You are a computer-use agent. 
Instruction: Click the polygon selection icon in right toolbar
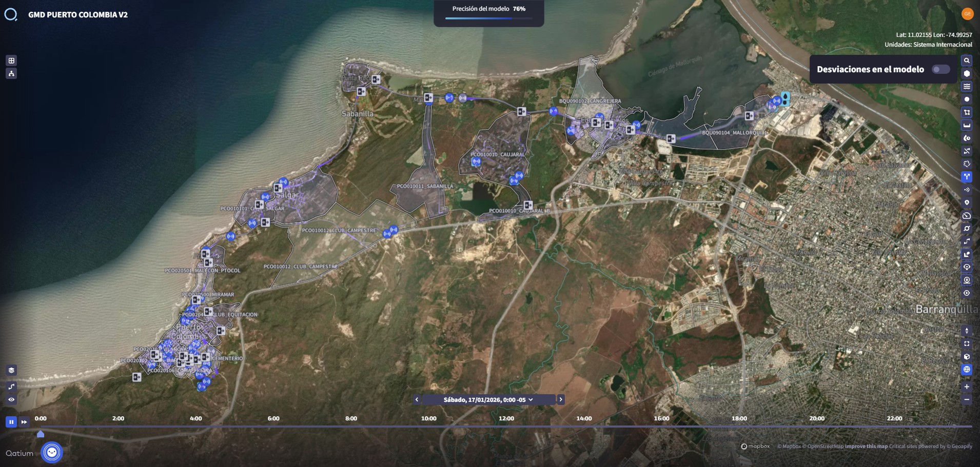coord(968,112)
